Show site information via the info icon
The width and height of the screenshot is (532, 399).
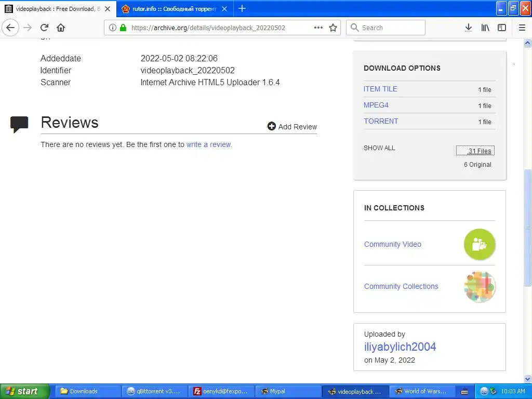(113, 28)
